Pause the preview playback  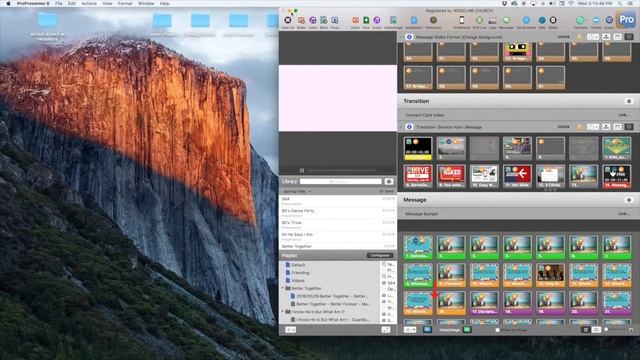(x=302, y=170)
